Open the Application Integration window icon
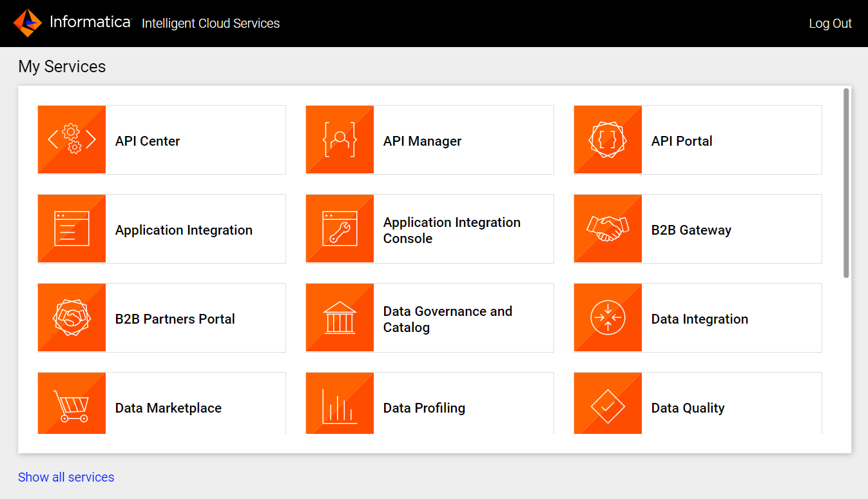Screen dimensions: 868x499 pos(72,229)
